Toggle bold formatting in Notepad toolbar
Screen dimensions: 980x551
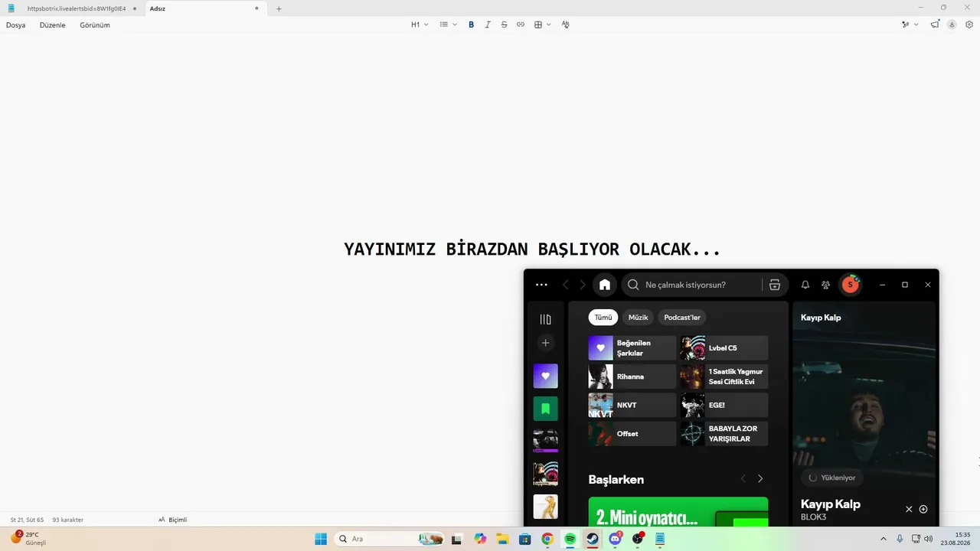point(471,24)
